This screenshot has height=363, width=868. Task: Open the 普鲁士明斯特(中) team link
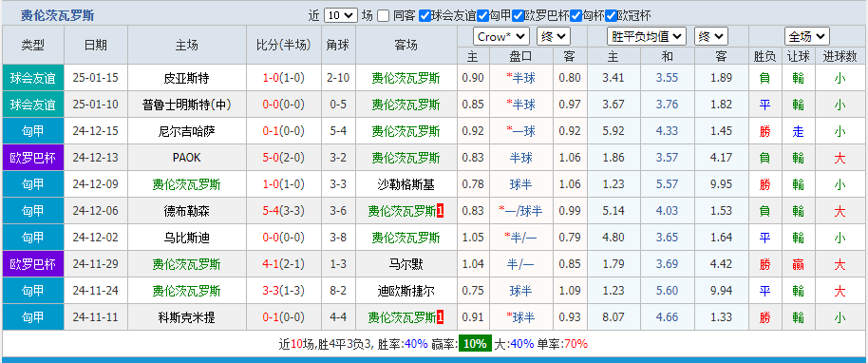[x=186, y=105]
